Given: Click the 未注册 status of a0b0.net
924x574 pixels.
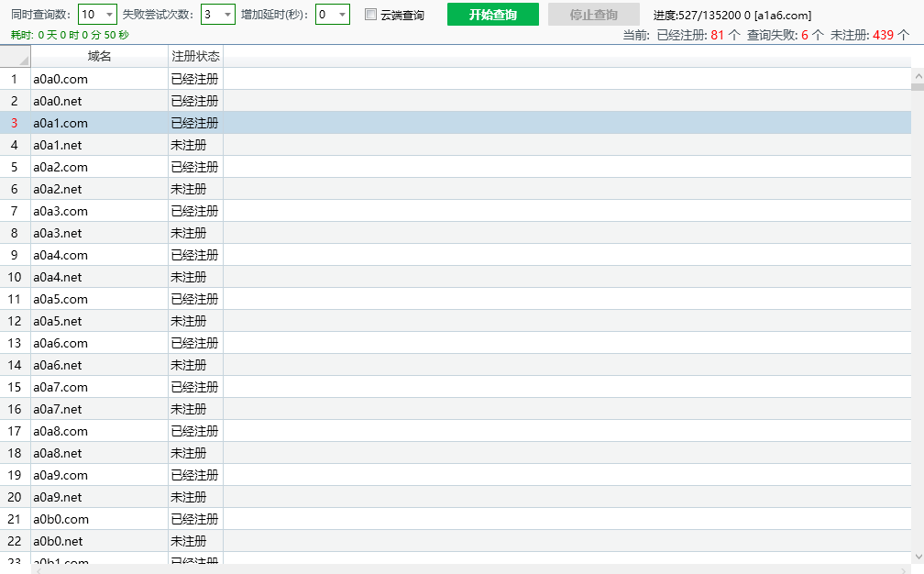Looking at the screenshot, I should pyautogui.click(x=195, y=541).
